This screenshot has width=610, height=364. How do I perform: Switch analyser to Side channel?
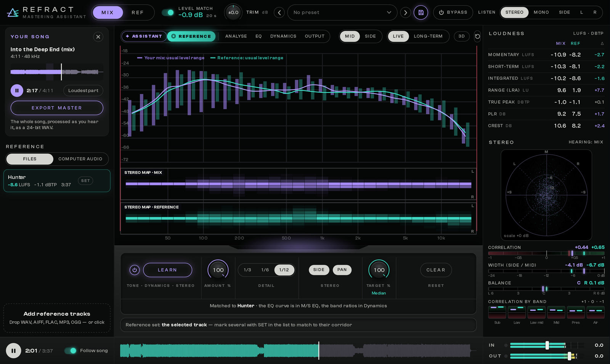pos(370,36)
